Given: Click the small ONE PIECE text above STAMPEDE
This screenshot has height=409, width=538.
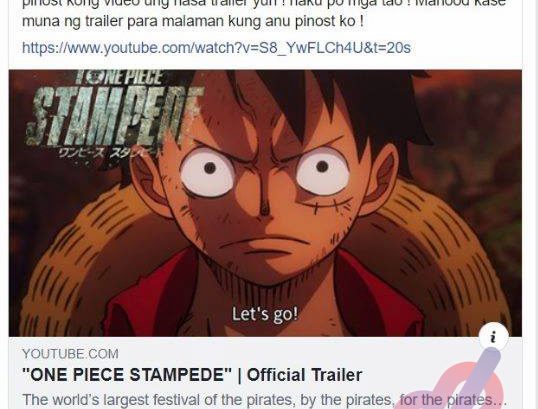Looking at the screenshot, I should (x=118, y=77).
